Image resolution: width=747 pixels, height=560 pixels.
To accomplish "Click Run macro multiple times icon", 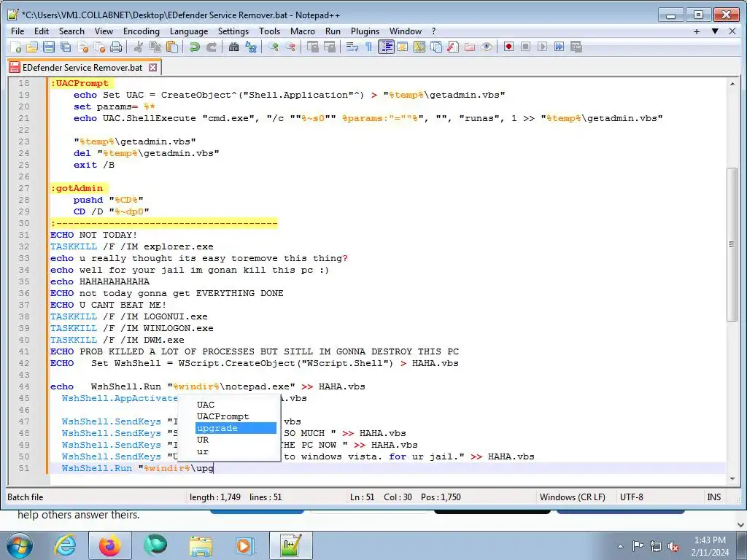I will [559, 47].
